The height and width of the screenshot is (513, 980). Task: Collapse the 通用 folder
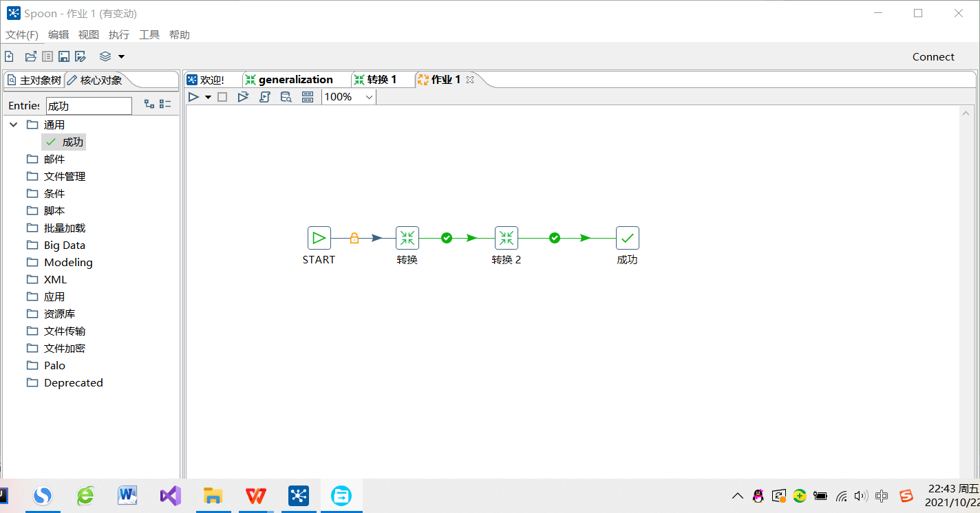(x=14, y=124)
